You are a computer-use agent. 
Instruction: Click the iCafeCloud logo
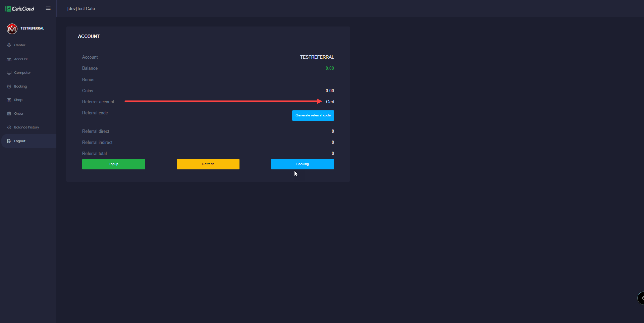(x=20, y=9)
